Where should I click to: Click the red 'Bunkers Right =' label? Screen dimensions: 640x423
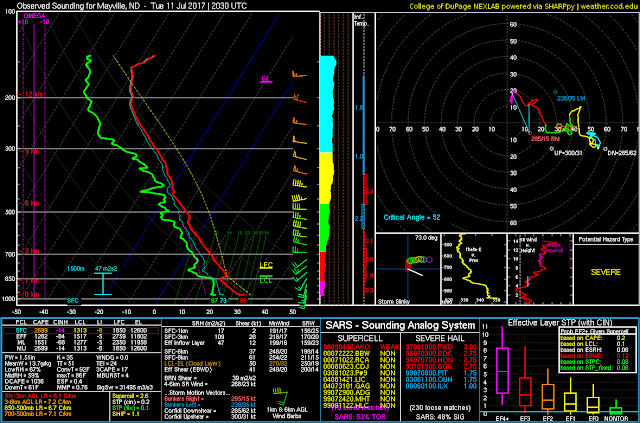tap(182, 399)
